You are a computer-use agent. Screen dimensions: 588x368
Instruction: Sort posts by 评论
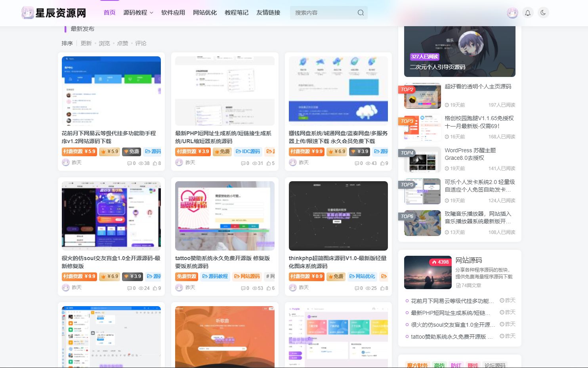(x=141, y=43)
